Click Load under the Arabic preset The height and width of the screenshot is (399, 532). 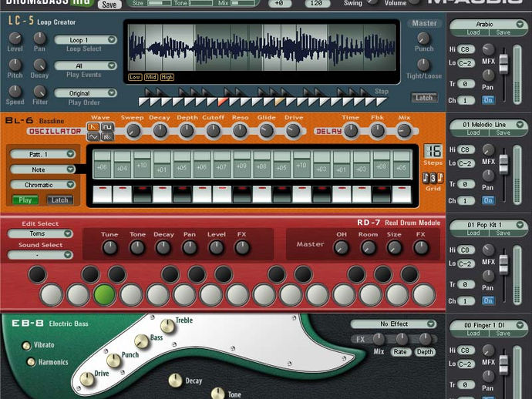click(x=473, y=32)
